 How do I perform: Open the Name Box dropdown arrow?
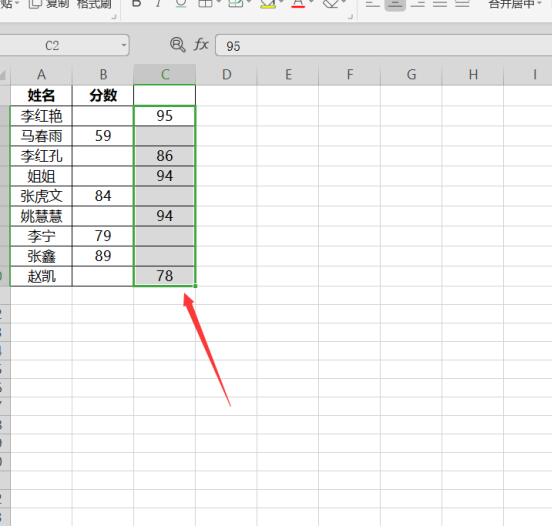click(124, 45)
